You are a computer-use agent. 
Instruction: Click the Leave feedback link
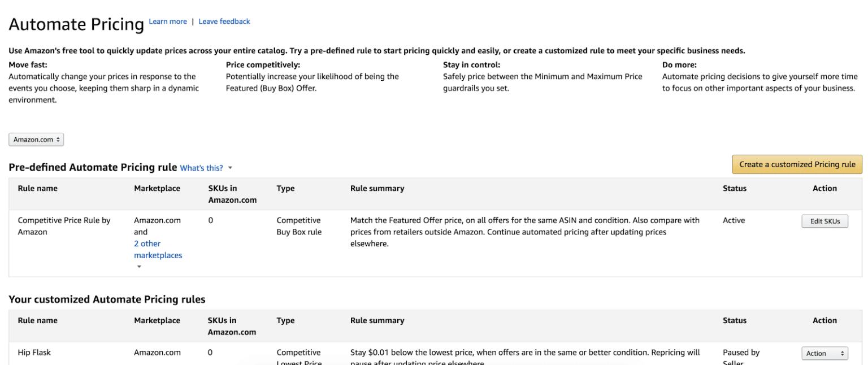[224, 21]
